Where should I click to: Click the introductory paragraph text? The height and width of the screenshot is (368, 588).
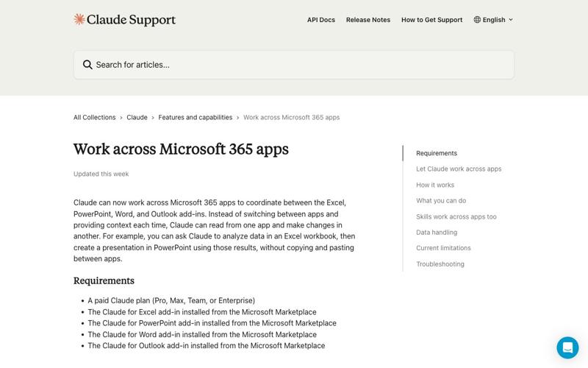click(215, 230)
